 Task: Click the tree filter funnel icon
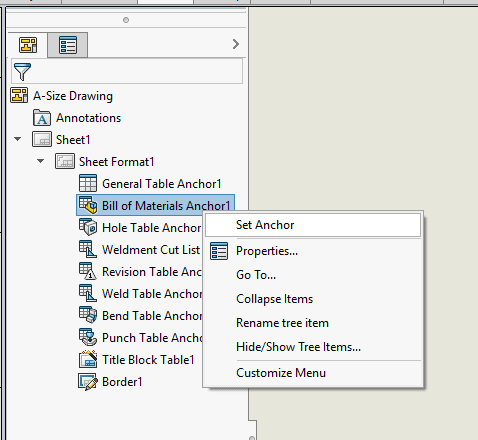coord(22,71)
